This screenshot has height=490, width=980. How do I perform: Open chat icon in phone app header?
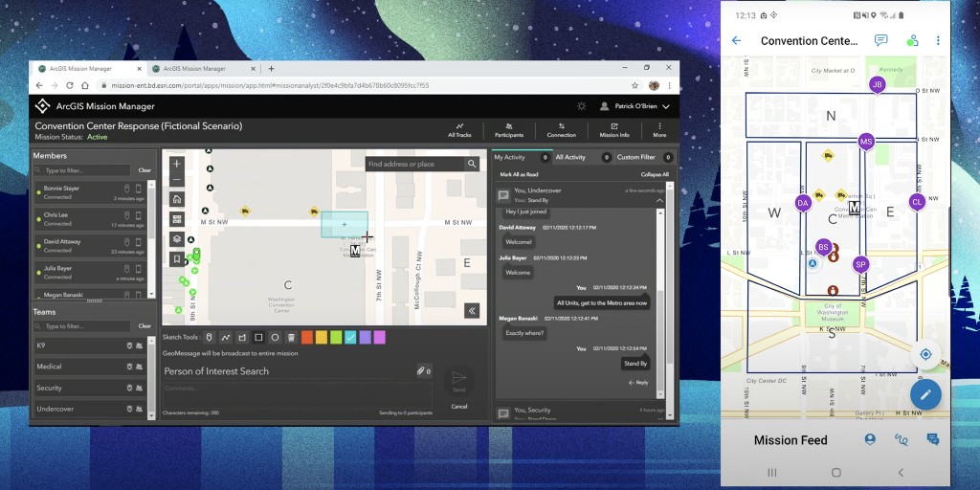(x=880, y=40)
